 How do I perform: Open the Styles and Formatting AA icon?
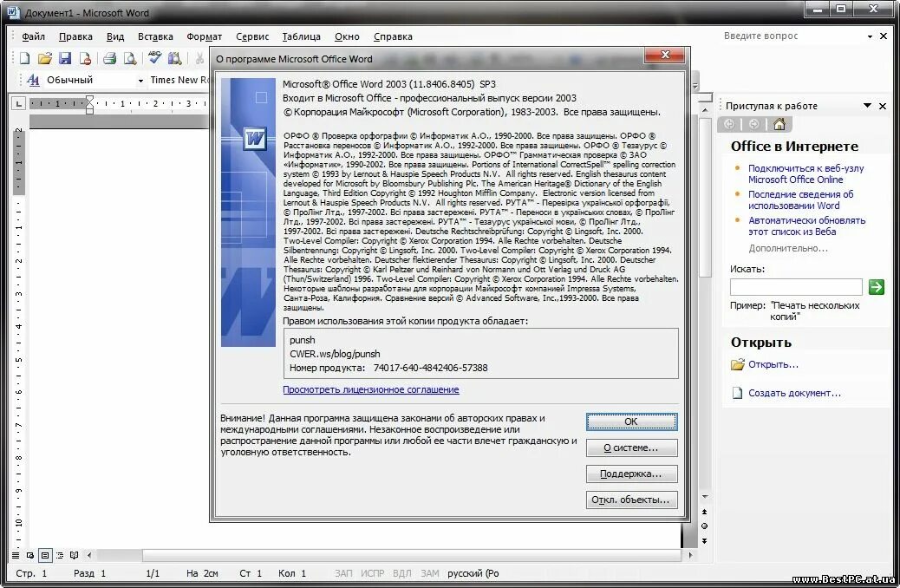click(33, 80)
